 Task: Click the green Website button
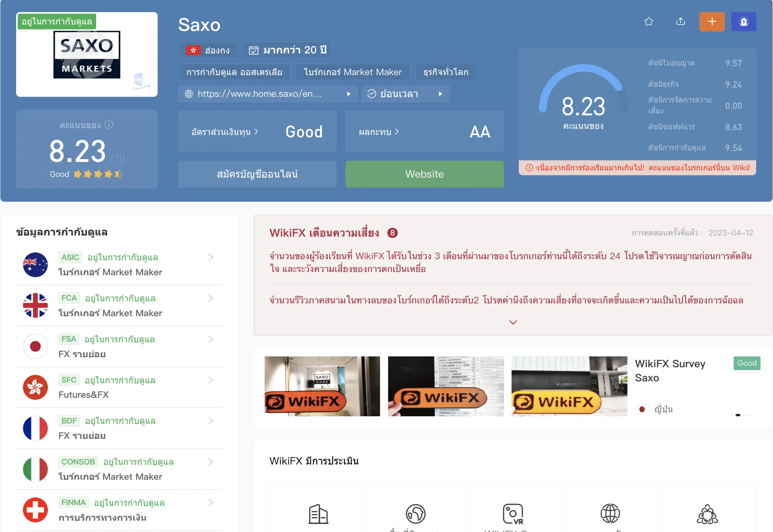point(424,174)
